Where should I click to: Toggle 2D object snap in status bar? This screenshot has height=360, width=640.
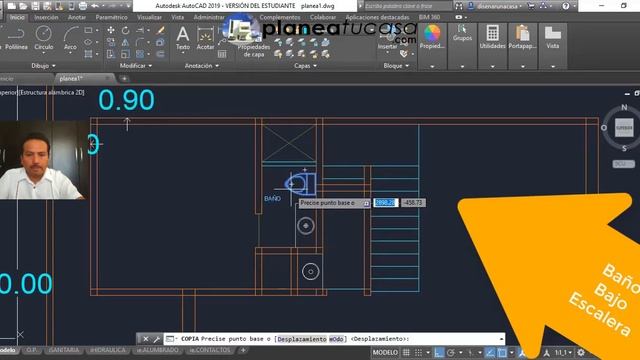click(x=502, y=353)
